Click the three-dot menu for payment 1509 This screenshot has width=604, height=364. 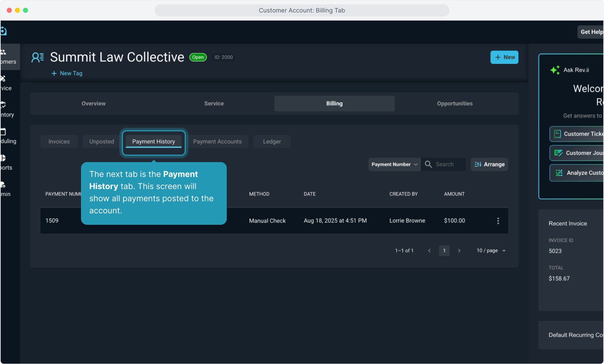(498, 221)
